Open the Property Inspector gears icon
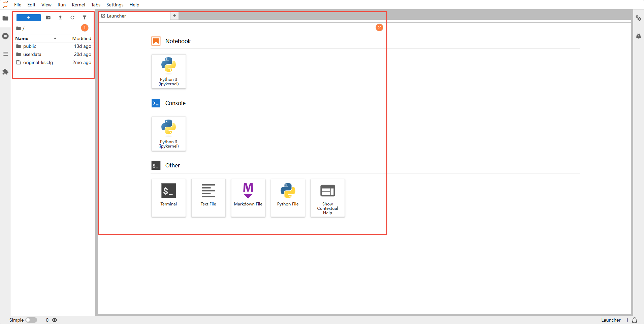This screenshot has width=644, height=324. tap(638, 18)
